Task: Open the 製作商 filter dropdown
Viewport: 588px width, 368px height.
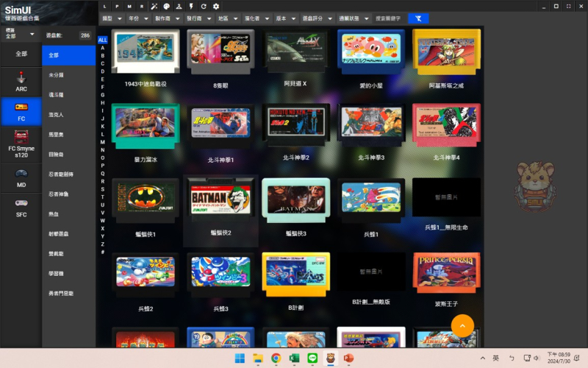Action: click(168, 18)
